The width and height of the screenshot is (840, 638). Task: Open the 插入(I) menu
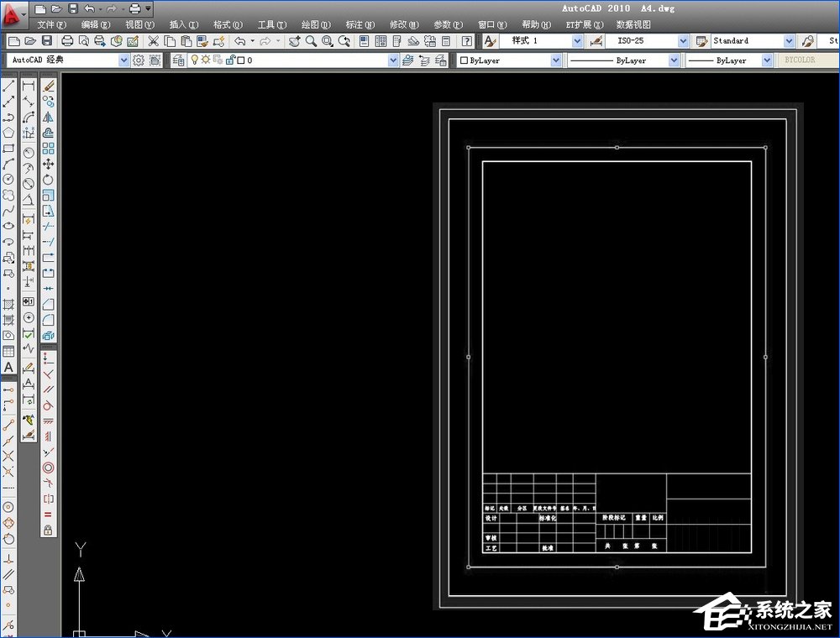point(184,24)
